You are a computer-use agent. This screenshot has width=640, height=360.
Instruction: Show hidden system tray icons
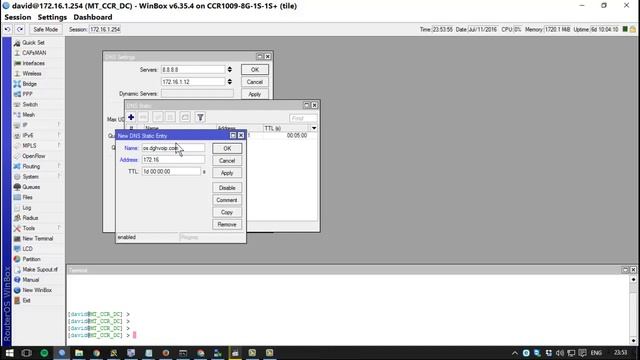[x=515, y=353]
